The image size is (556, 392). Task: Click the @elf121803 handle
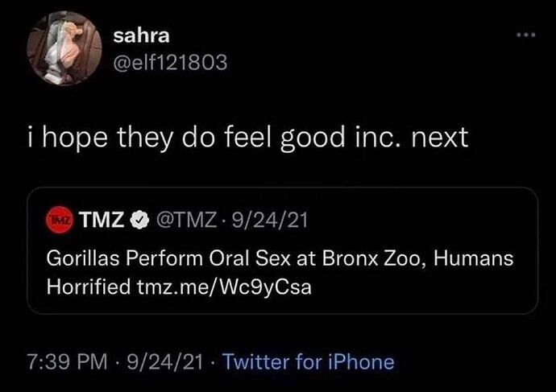coord(170,63)
